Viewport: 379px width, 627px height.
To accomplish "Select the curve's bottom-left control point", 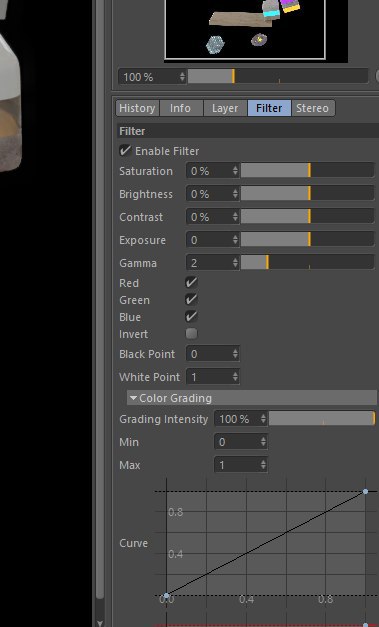I will (x=167, y=595).
